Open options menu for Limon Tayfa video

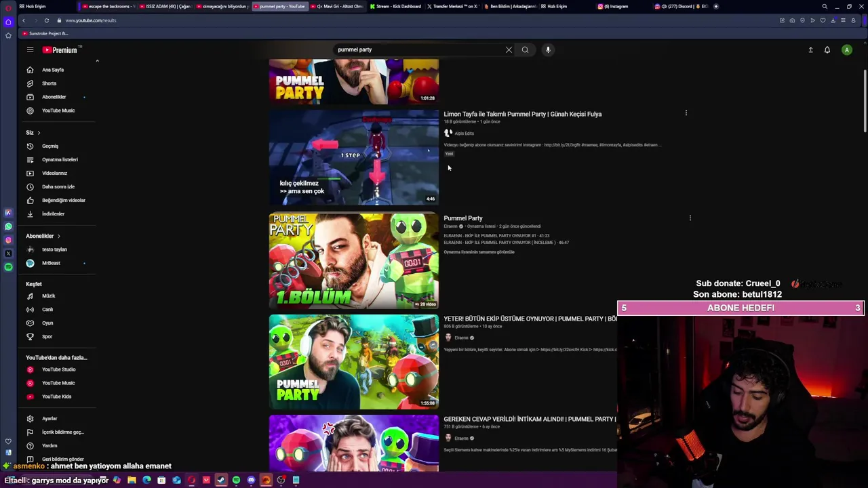pos(686,113)
